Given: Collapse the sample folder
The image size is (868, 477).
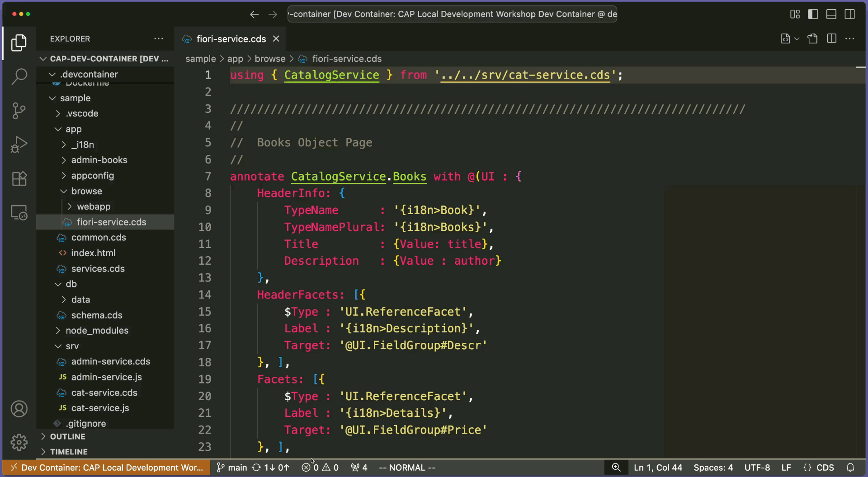Looking at the screenshot, I should tap(105, 98).
